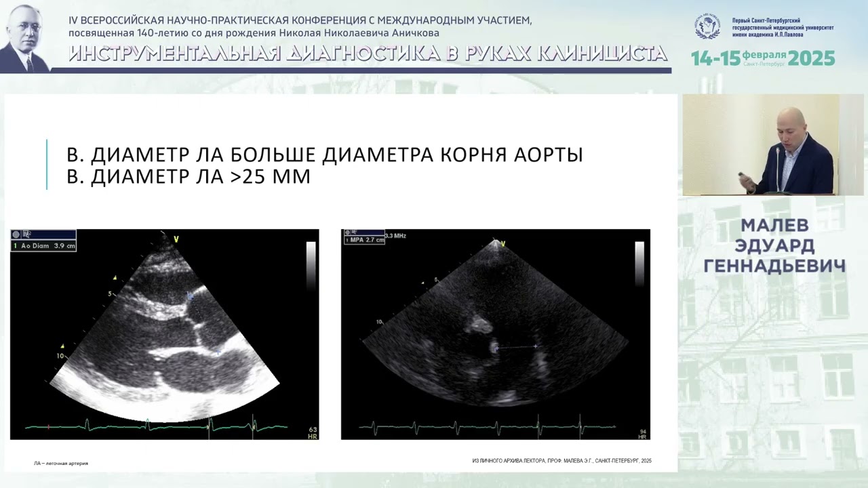Viewport: 868px width, 488px height.
Task: Click the line 'ДИАМЕТР ЛА >25 ММ'
Action: 200,176
